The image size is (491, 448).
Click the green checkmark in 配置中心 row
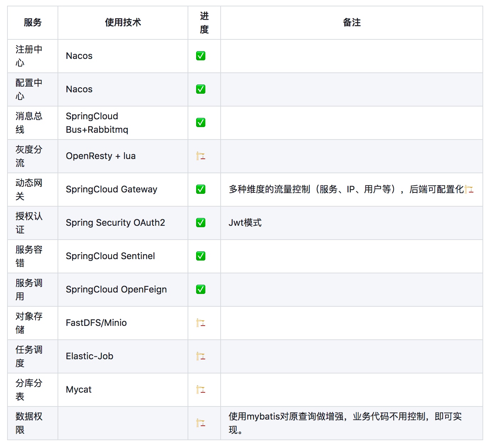click(201, 89)
